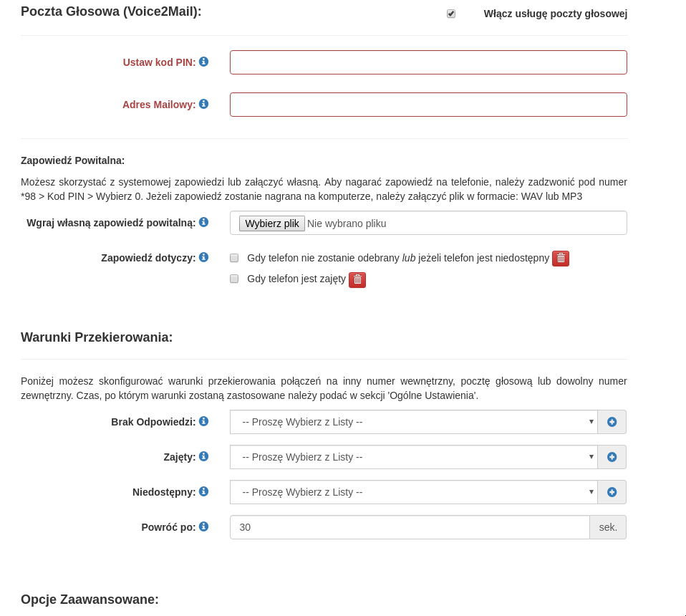
Task: Click info icon for Wgraj własną zapowiedź powitalną
Action: [203, 222]
